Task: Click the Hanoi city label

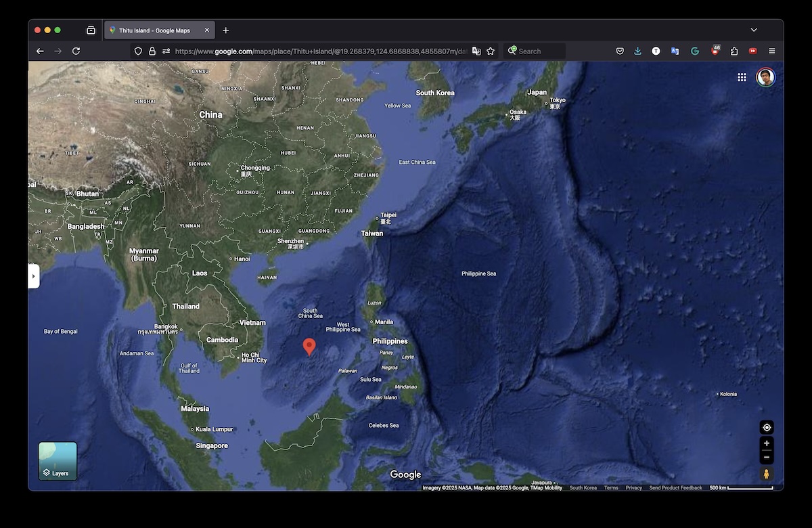Action: (x=242, y=259)
